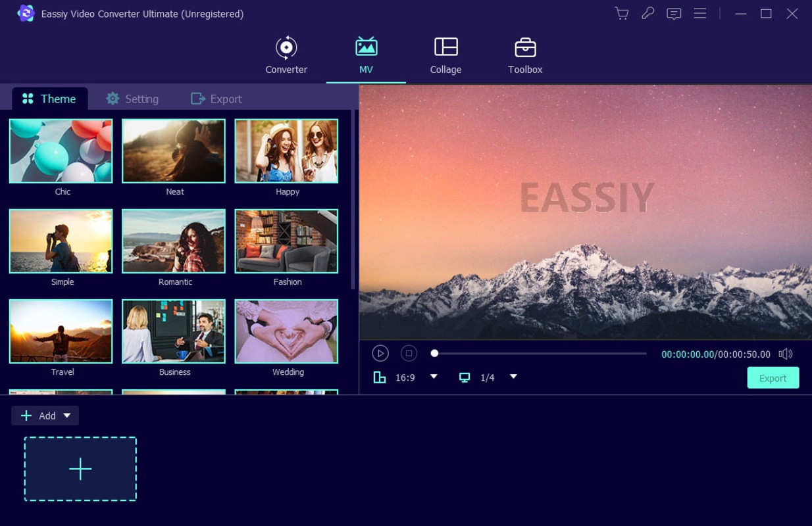812x526 pixels.
Task: Open the feedback message icon
Action: coord(673,14)
